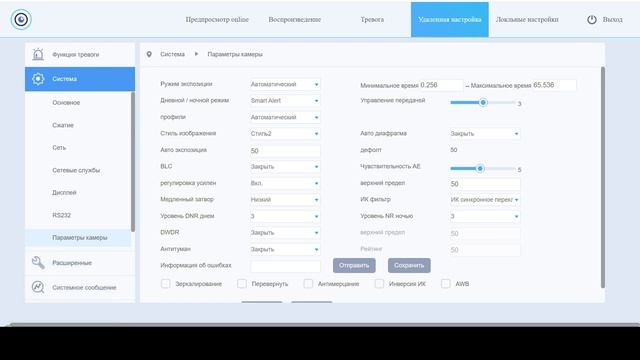Open the Тревога tab

pyautogui.click(x=372, y=19)
